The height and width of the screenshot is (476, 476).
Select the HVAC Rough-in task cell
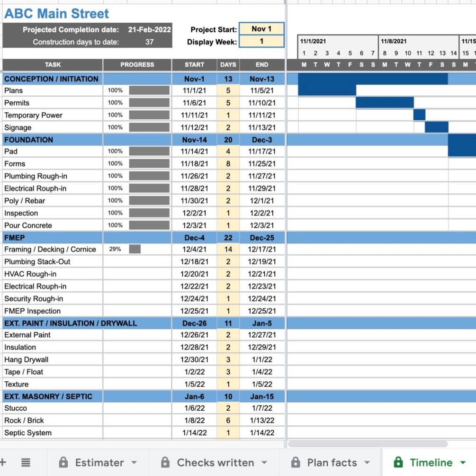pos(53,274)
